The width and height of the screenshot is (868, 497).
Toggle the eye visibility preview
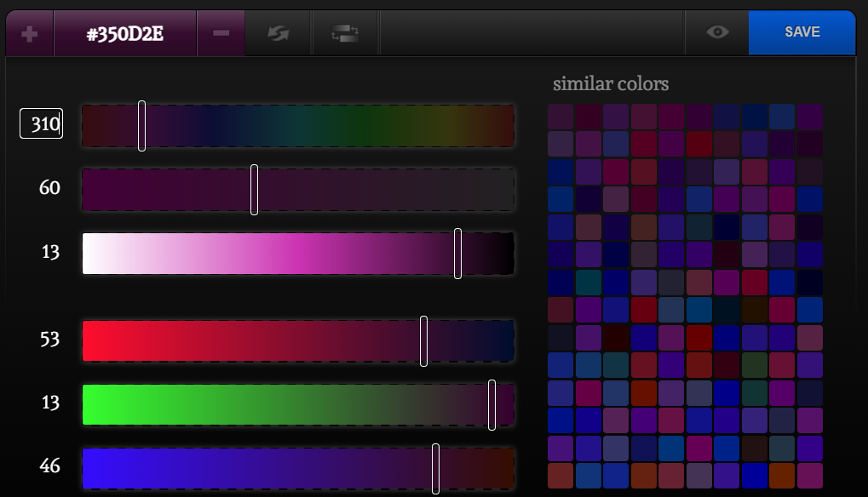tap(716, 32)
